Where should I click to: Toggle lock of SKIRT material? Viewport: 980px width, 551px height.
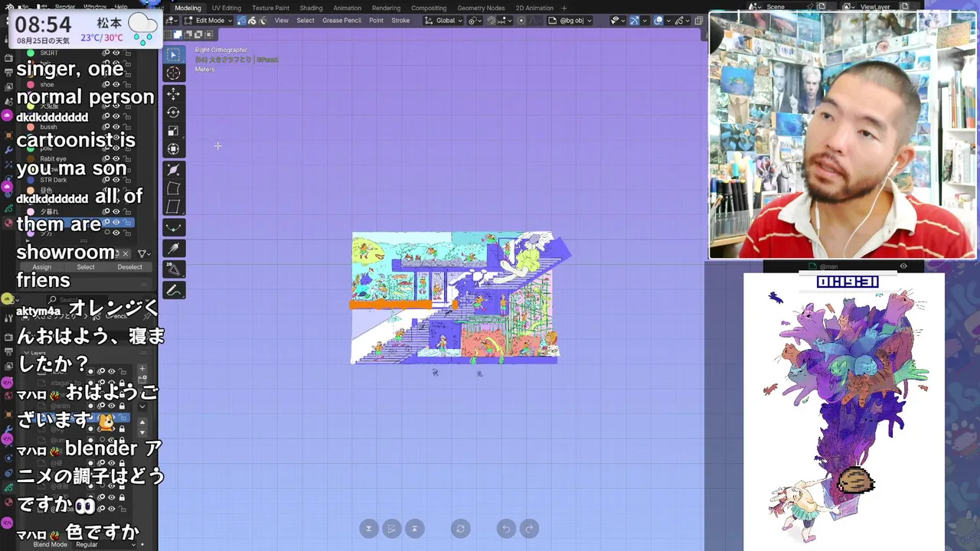coord(126,53)
